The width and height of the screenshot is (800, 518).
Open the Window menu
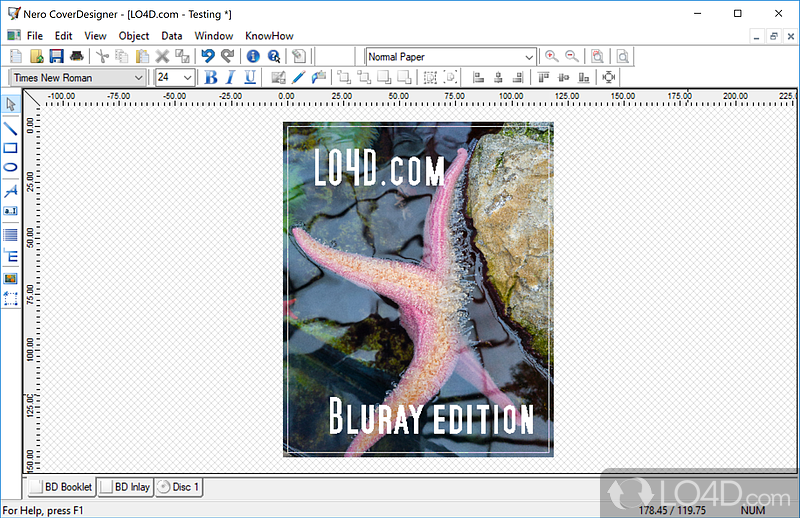tap(214, 36)
